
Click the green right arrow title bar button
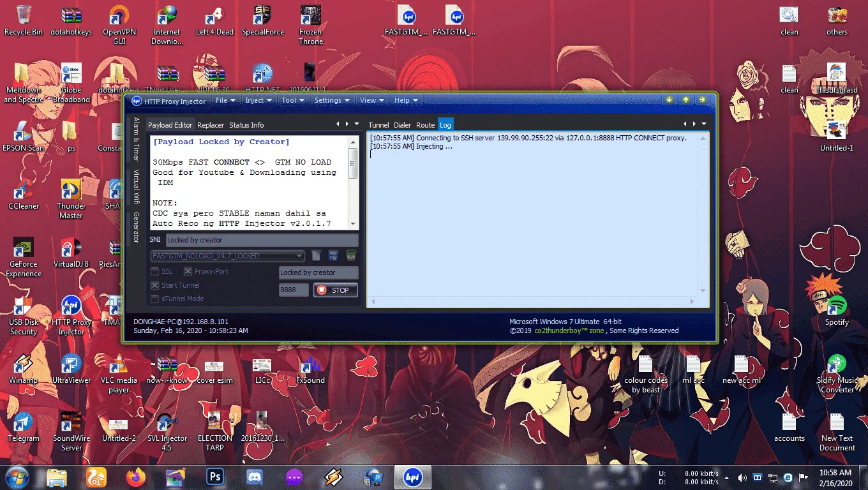(x=702, y=100)
